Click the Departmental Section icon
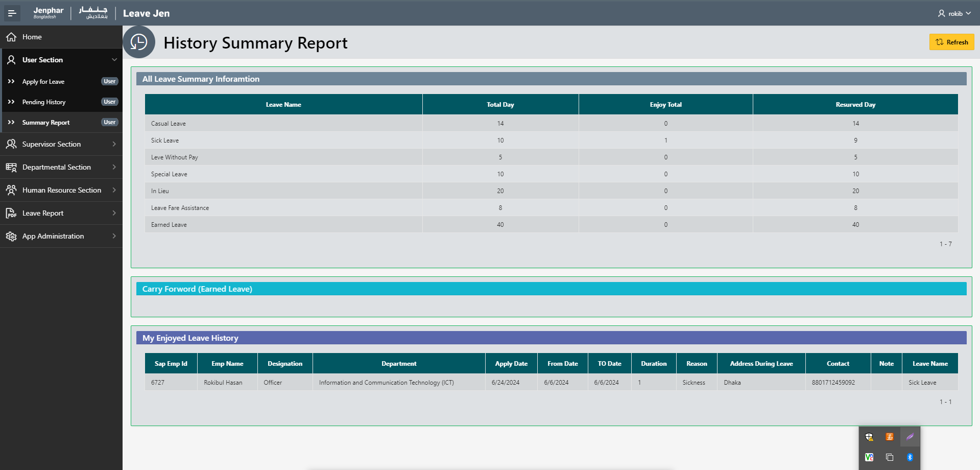Image resolution: width=980 pixels, height=470 pixels. [x=11, y=167]
